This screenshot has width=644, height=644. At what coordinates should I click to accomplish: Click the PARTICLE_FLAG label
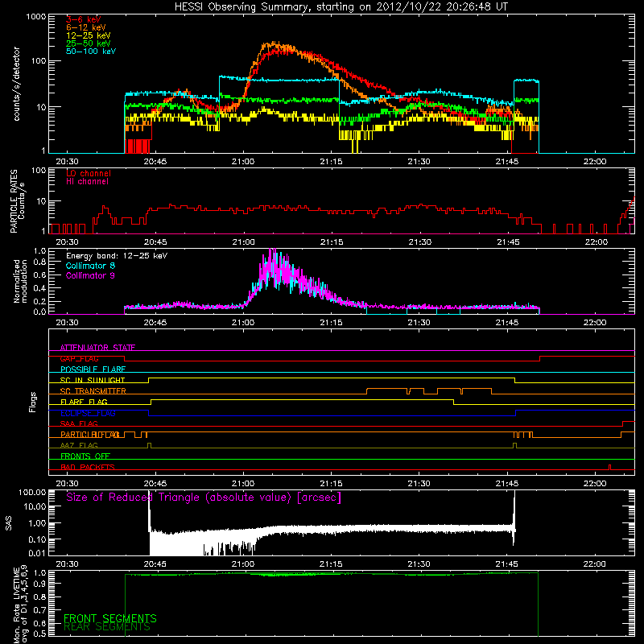click(x=90, y=435)
